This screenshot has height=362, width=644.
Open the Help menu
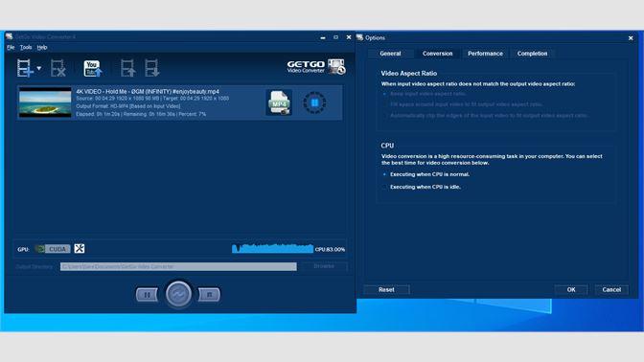(x=42, y=47)
